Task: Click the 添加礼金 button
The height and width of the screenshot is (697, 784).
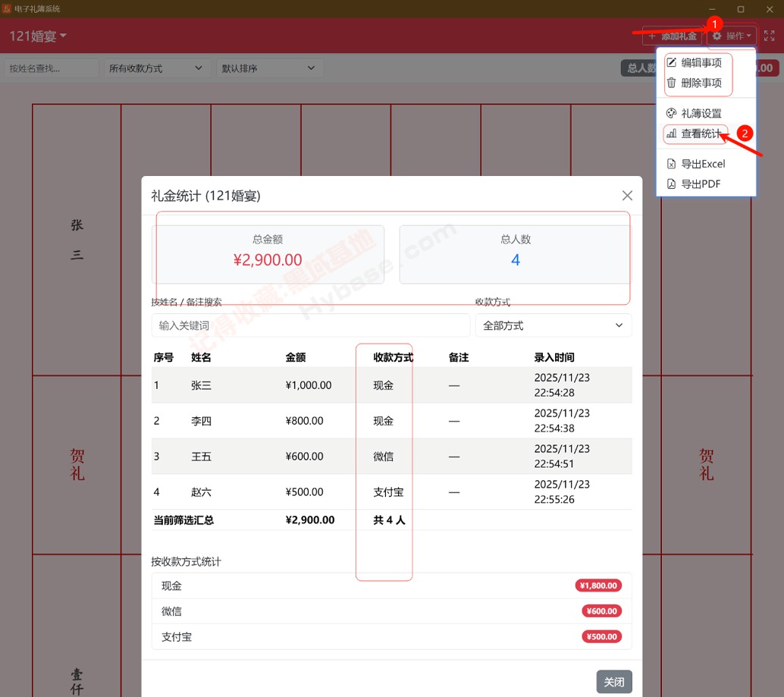Action: click(x=673, y=35)
